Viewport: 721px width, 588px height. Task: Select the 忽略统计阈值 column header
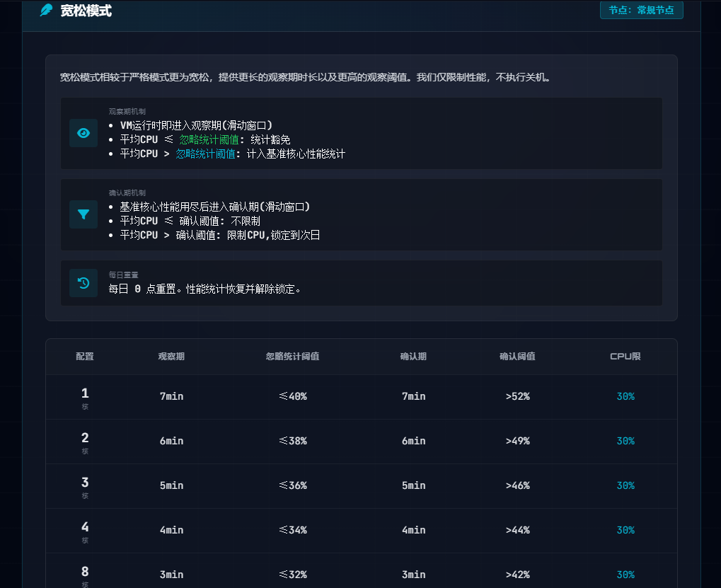(292, 357)
